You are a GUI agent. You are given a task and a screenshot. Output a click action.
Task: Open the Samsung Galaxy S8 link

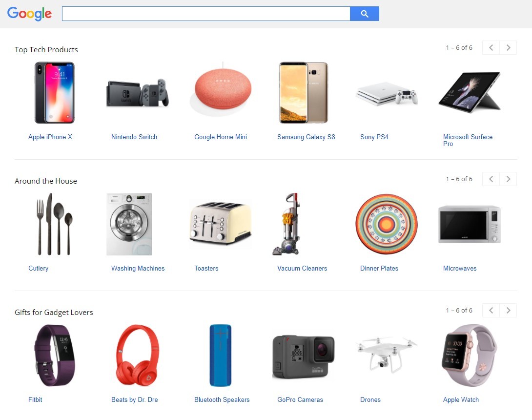(306, 137)
